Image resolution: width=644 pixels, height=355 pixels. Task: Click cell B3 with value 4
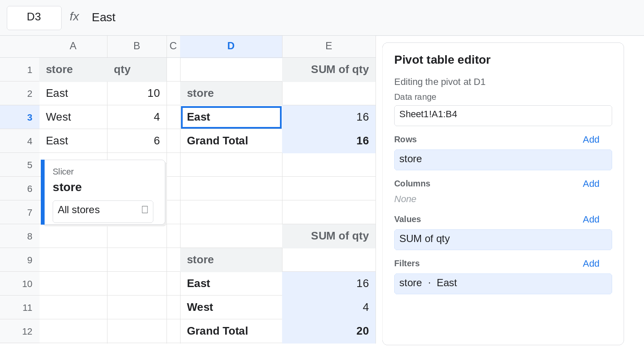(x=137, y=117)
